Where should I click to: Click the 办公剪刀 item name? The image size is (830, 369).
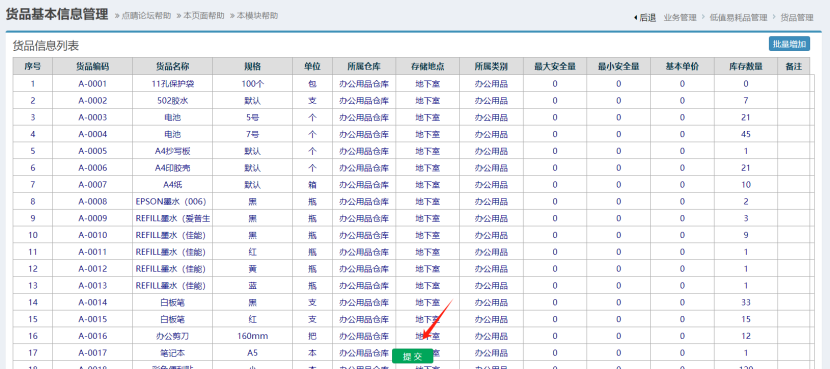click(x=173, y=336)
